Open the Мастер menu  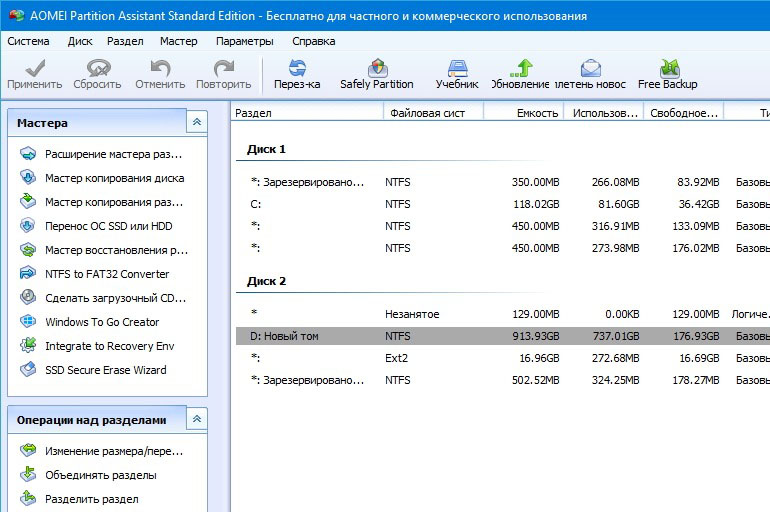178,41
